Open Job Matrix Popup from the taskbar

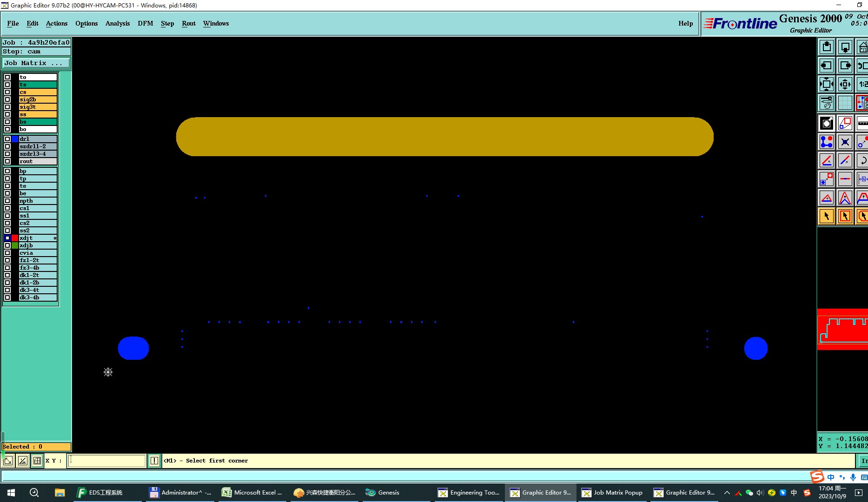point(612,493)
